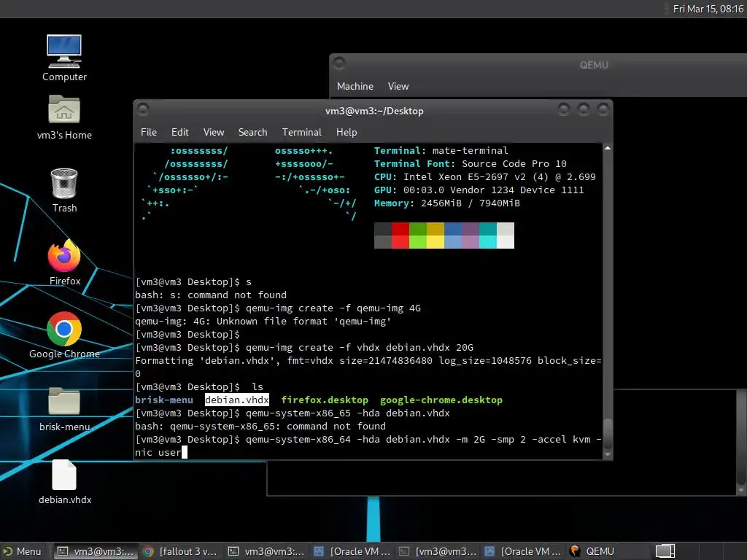Open the Machine menu in QEMU window

355,86
